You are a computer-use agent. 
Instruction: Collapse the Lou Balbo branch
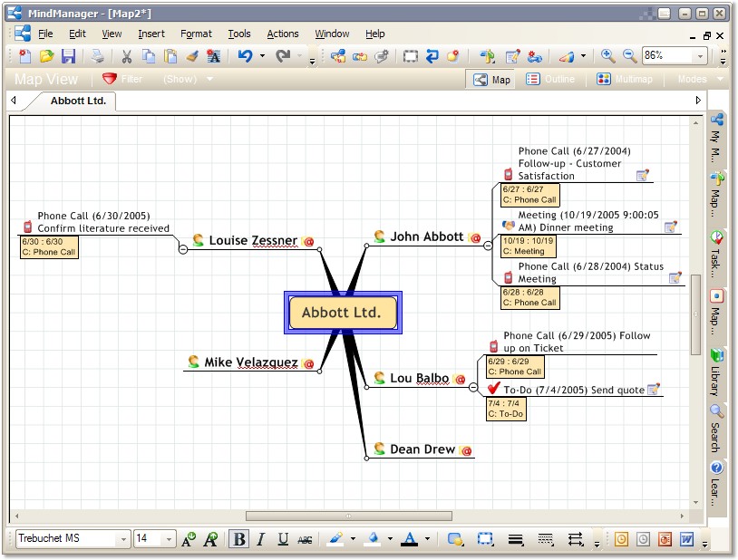[x=473, y=387]
